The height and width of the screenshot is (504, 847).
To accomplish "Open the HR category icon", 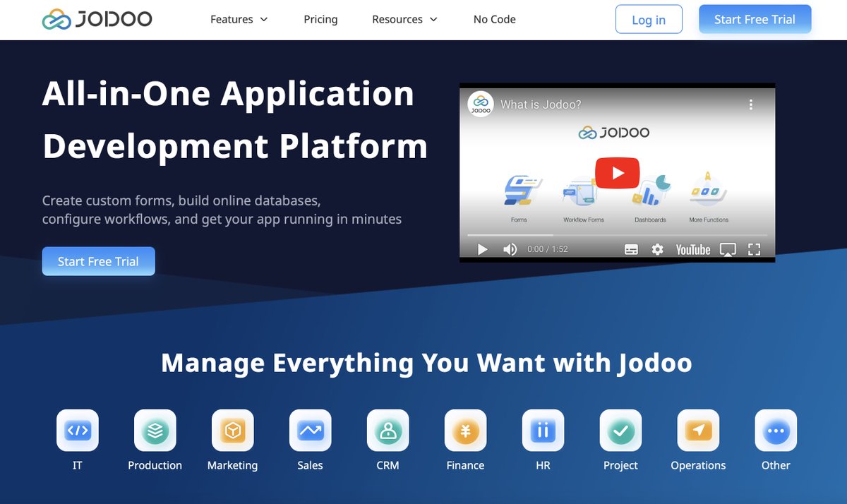I will click(x=543, y=430).
